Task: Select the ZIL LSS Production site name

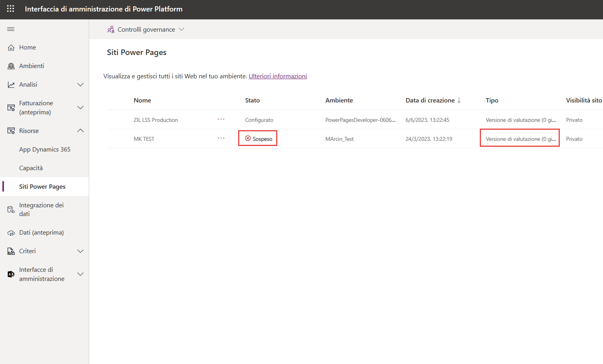Action: (156, 120)
